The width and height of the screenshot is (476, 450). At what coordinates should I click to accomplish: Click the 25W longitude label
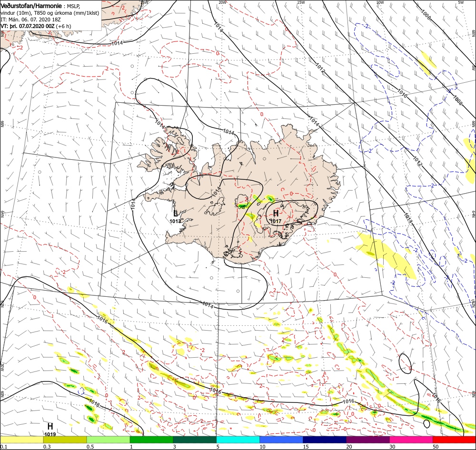point(145,2)
